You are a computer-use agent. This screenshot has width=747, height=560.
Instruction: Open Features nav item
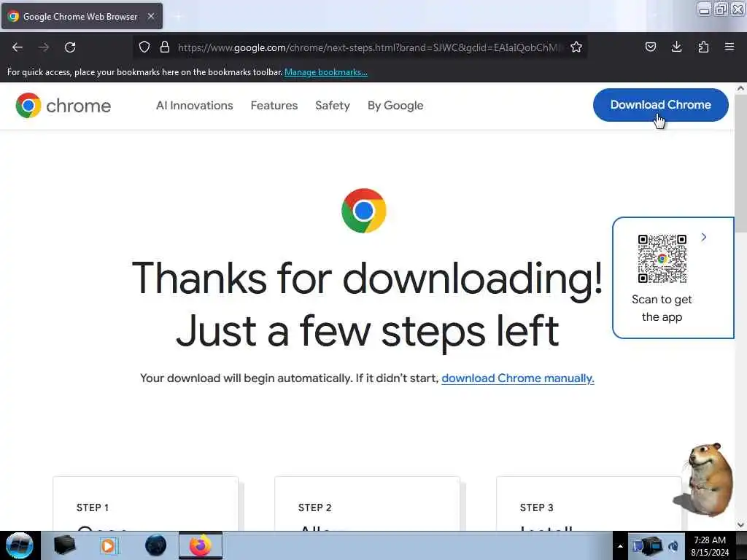(274, 105)
